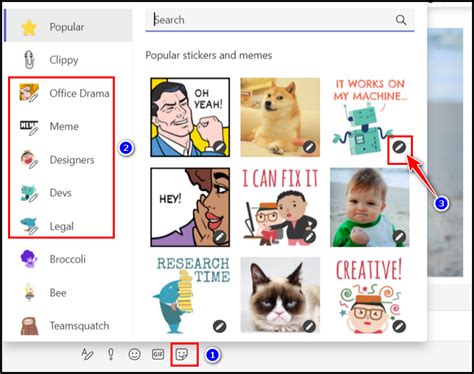Open the emoji picker smiley icon

(x=134, y=354)
